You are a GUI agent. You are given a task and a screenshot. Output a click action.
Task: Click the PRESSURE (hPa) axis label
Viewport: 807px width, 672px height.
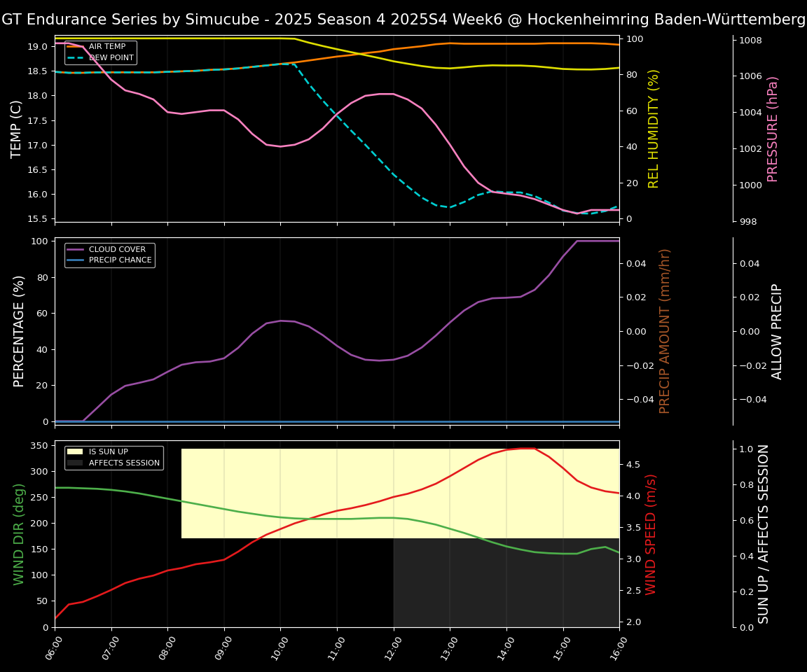click(x=773, y=129)
